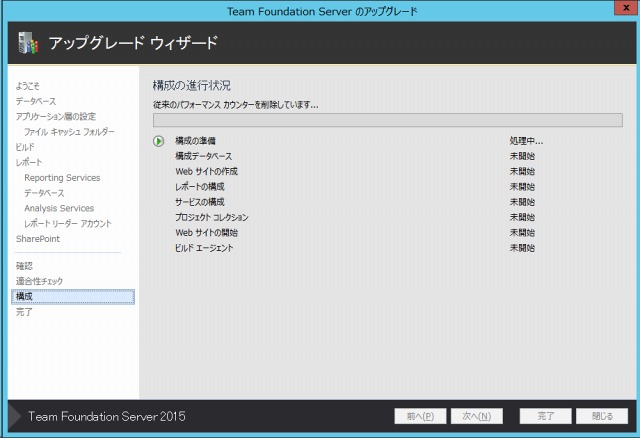Click the 次へ(N) button

[x=476, y=416]
